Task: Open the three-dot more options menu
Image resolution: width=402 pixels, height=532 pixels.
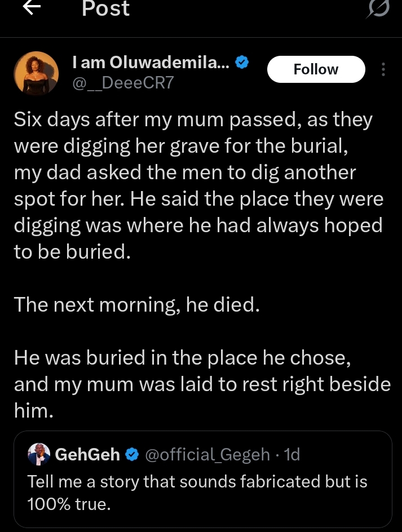Action: (x=383, y=70)
